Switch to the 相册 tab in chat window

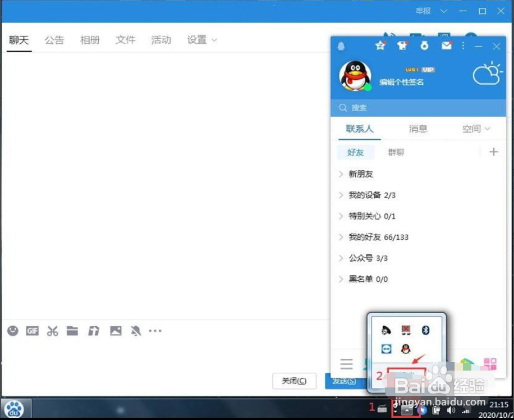[x=90, y=39]
